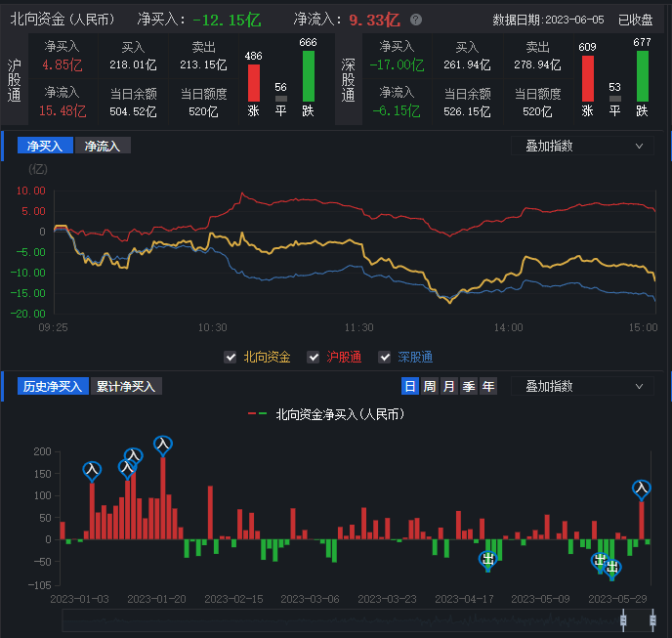The image size is (672, 638).
Task: Select the 周 period button
Action: point(430,386)
